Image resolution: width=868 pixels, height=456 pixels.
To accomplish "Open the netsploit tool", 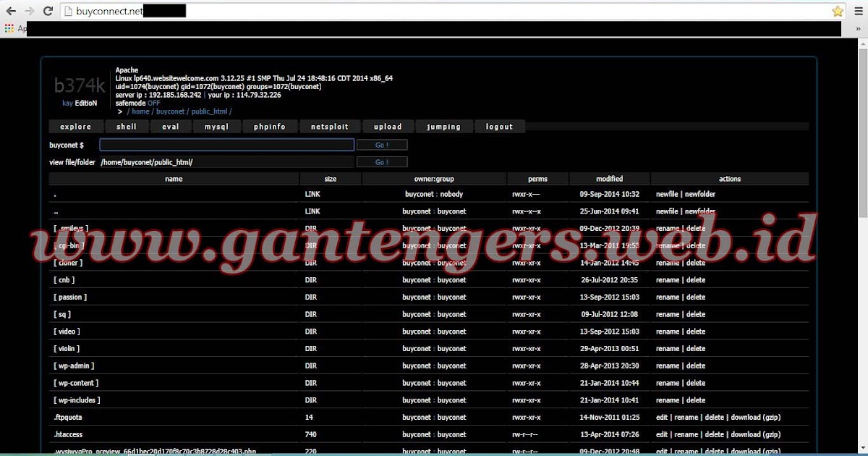I will (x=330, y=126).
